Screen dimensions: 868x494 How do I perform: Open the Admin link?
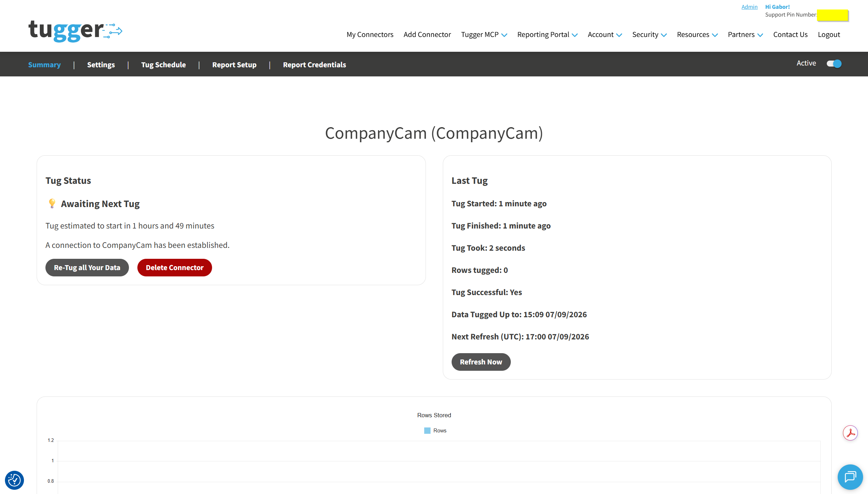749,7
